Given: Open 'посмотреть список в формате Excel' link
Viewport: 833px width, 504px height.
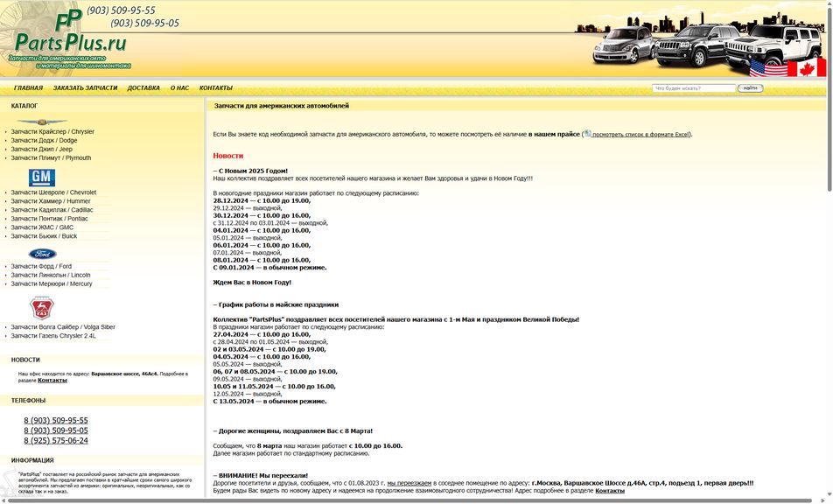Looking at the screenshot, I should click(640, 135).
